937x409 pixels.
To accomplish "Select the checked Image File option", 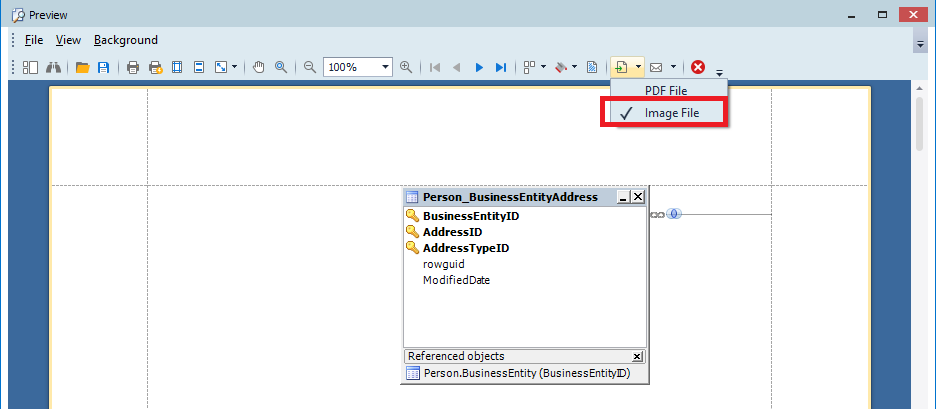I will point(671,113).
